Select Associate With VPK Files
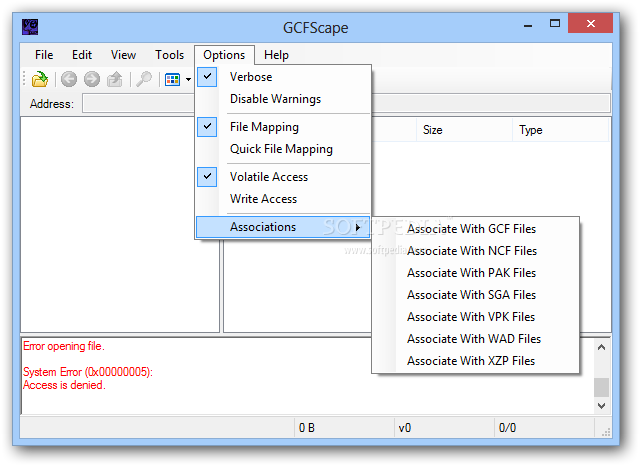 [476, 317]
